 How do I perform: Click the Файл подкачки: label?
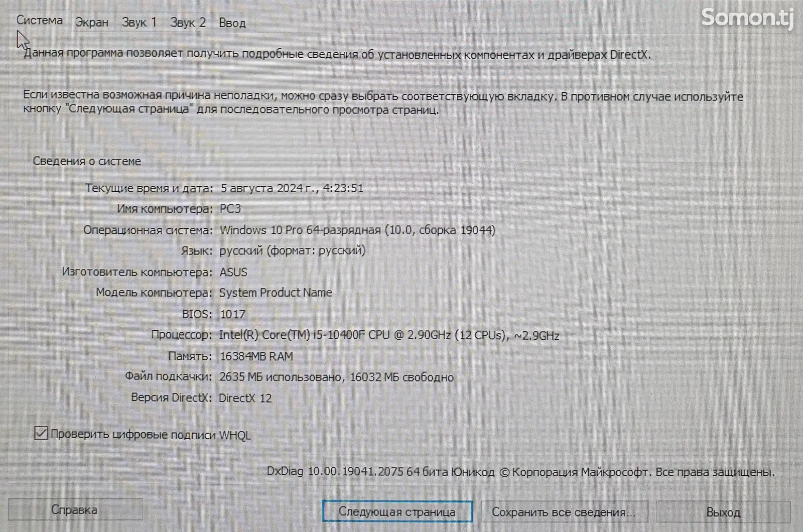tap(169, 376)
